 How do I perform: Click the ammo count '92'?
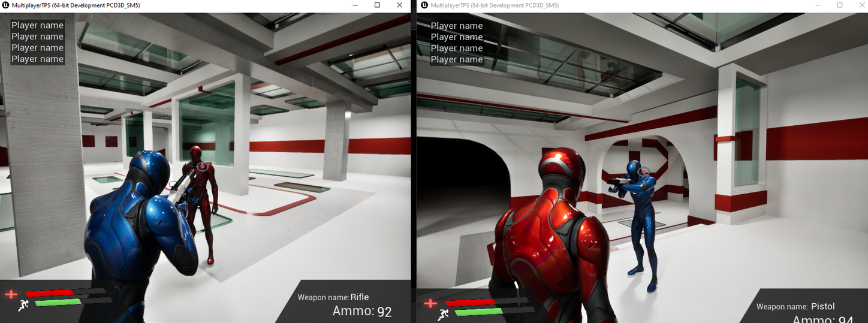384,312
